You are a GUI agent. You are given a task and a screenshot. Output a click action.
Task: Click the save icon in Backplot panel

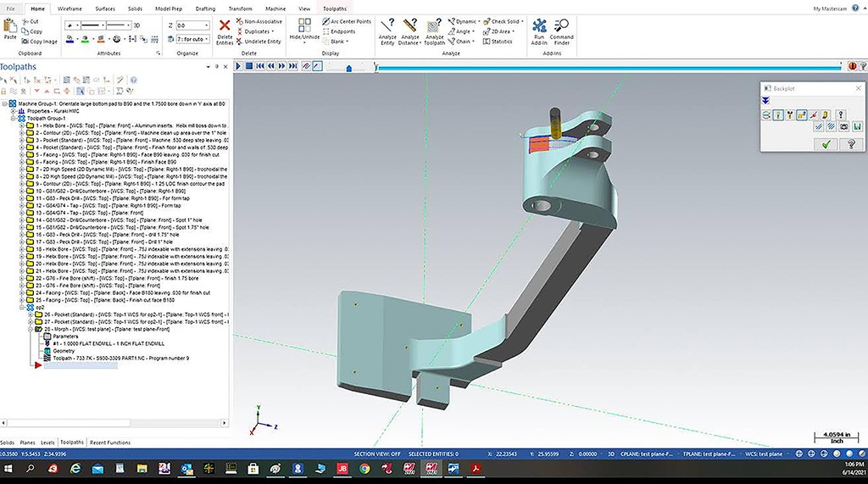point(856,127)
